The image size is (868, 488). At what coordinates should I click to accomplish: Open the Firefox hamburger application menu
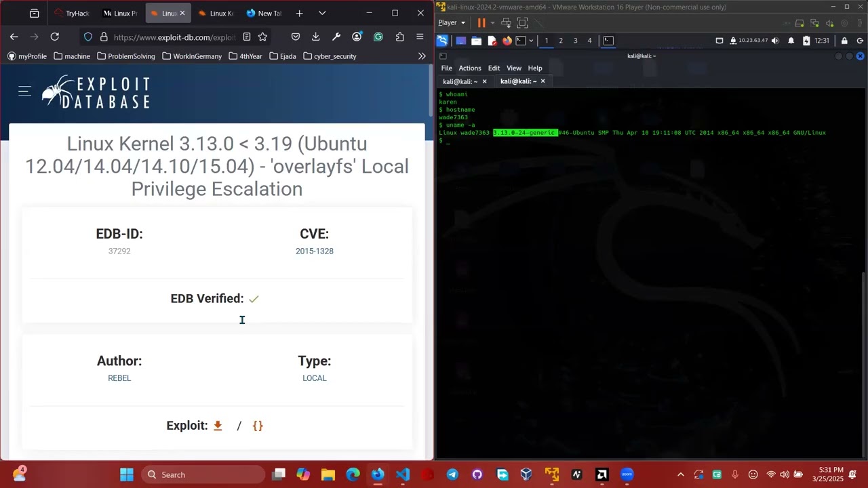pyautogui.click(x=420, y=37)
